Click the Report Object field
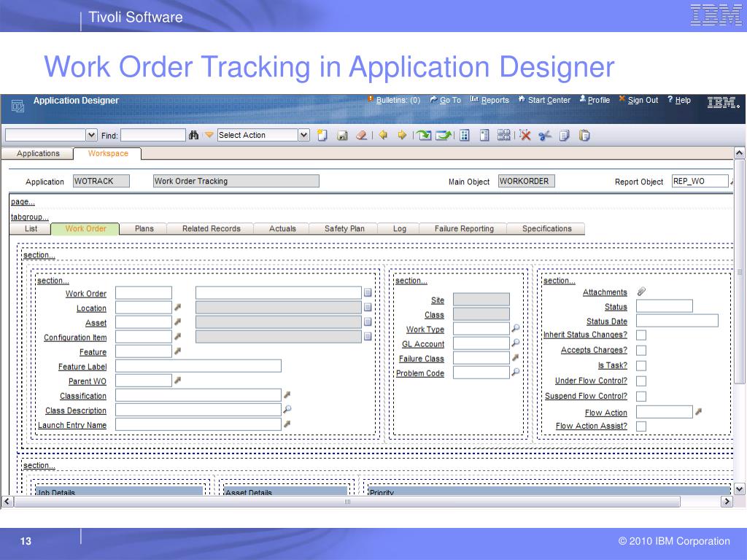Image resolution: width=747 pixels, height=560 pixels. coord(700,181)
